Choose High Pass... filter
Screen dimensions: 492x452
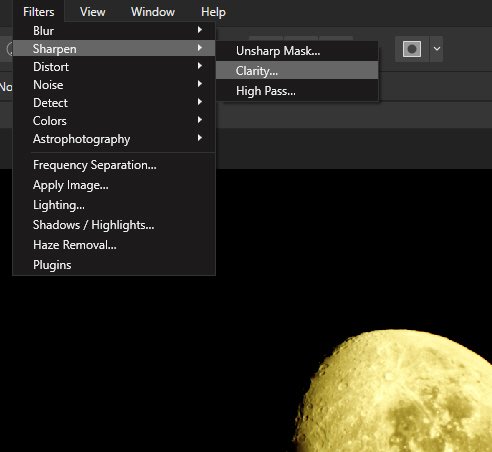point(297,91)
